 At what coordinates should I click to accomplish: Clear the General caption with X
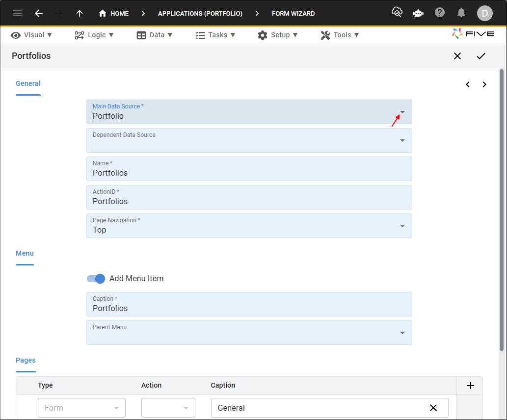point(433,408)
